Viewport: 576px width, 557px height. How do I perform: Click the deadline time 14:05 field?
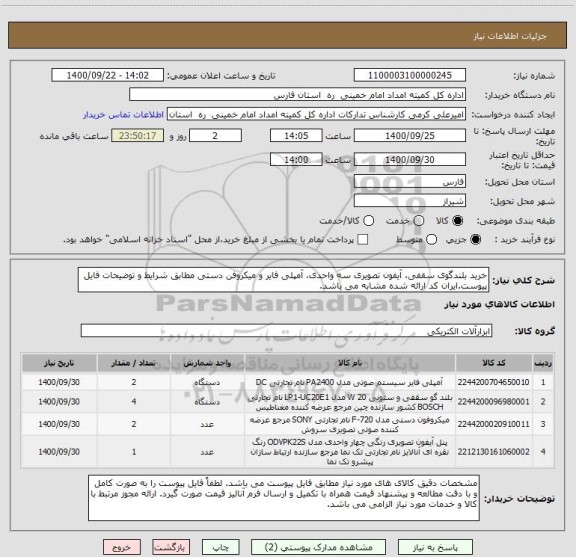[296, 136]
